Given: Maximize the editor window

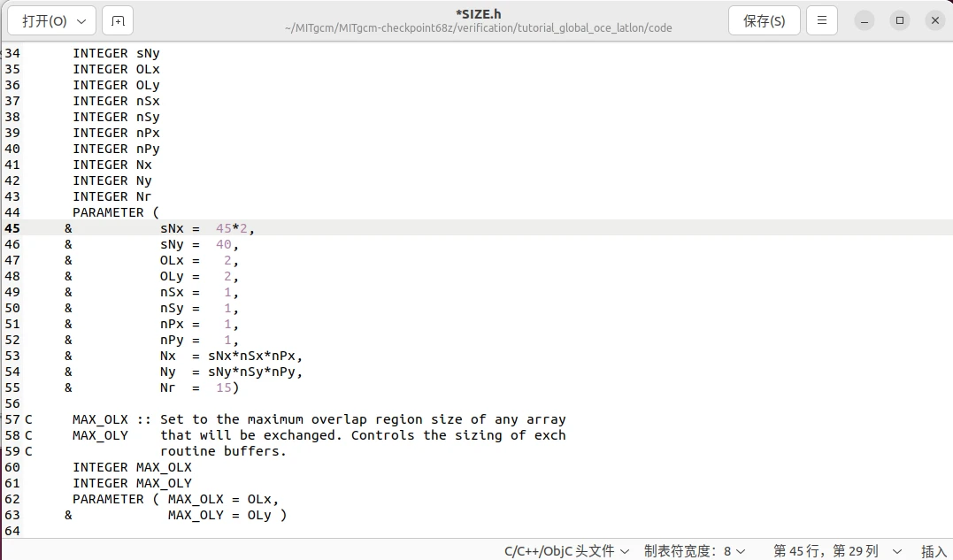Looking at the screenshot, I should coord(899,20).
